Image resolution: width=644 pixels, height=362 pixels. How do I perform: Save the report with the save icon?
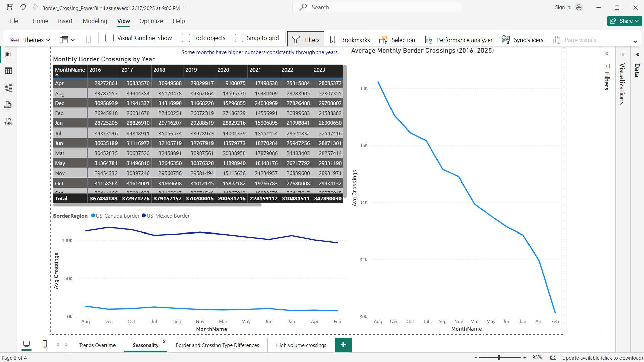[x=10, y=7]
